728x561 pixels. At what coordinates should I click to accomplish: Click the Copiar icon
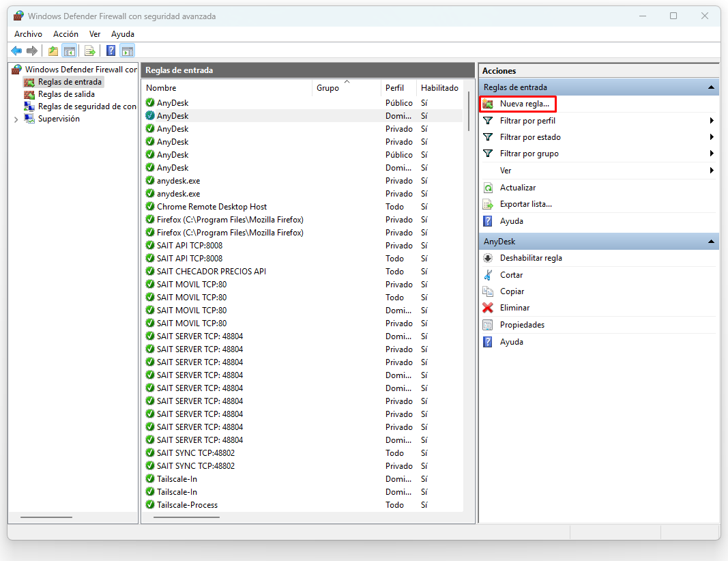coord(488,291)
